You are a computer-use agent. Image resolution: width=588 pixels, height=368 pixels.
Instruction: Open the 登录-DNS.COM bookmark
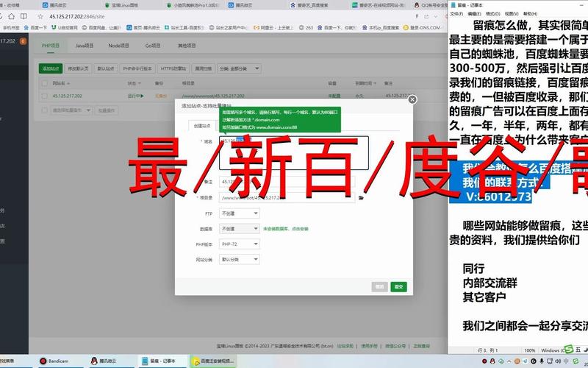422,27
